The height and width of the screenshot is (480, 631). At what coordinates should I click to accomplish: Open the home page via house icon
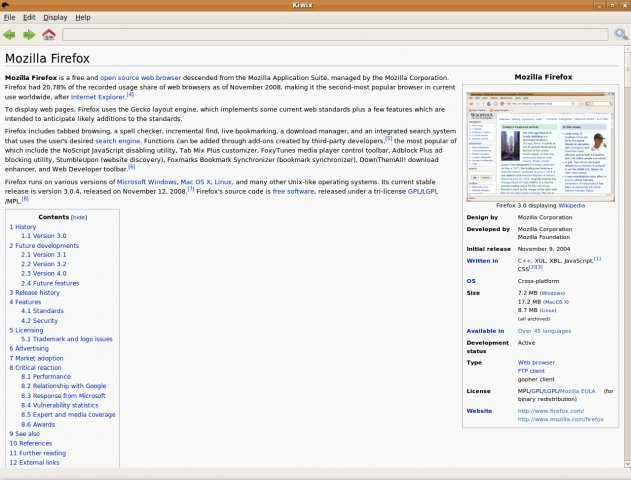click(x=49, y=35)
